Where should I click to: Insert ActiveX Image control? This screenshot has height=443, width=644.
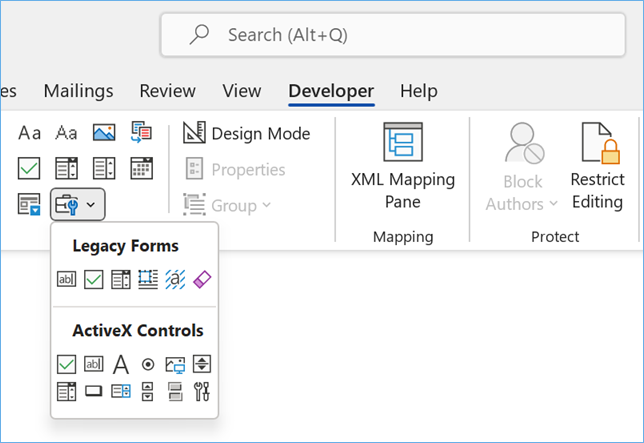(175, 365)
